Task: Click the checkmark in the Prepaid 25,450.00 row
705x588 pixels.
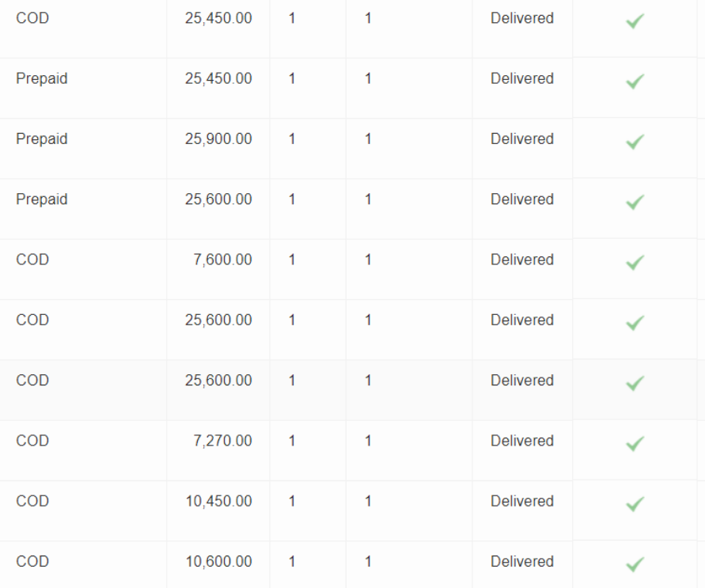Action: (x=635, y=82)
